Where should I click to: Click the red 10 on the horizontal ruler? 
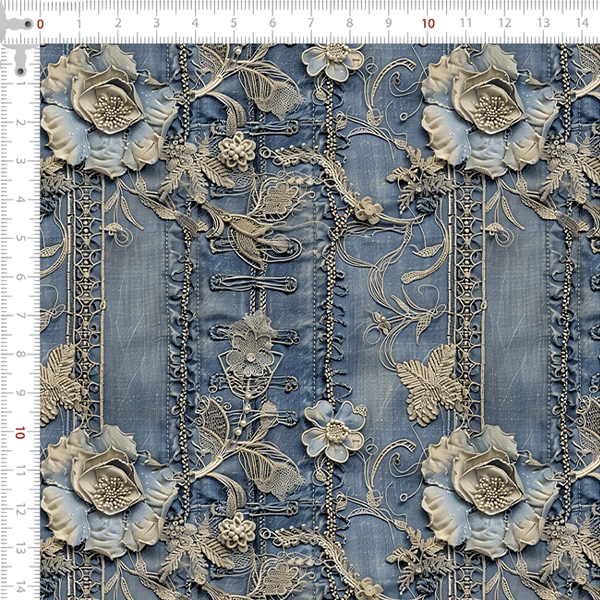428,23
